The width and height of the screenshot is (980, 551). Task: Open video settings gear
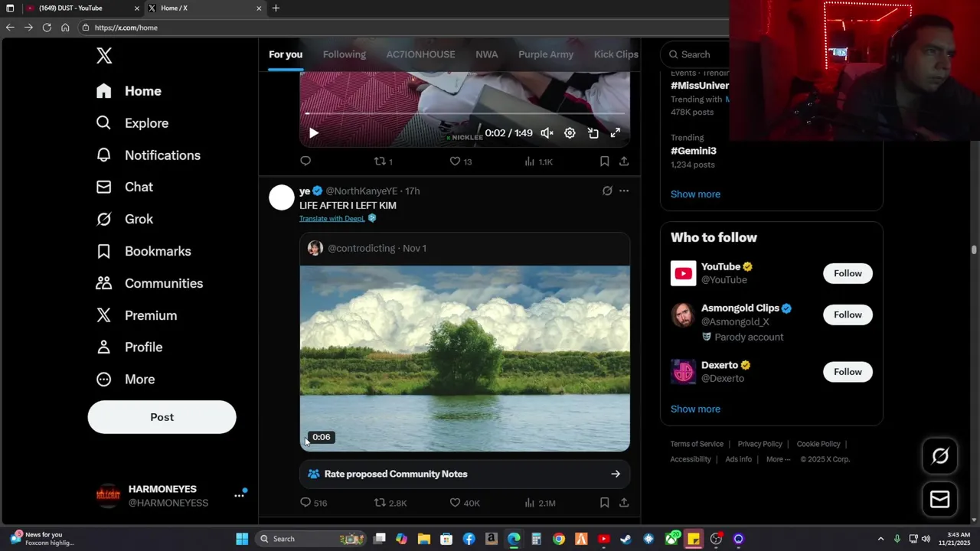(570, 133)
